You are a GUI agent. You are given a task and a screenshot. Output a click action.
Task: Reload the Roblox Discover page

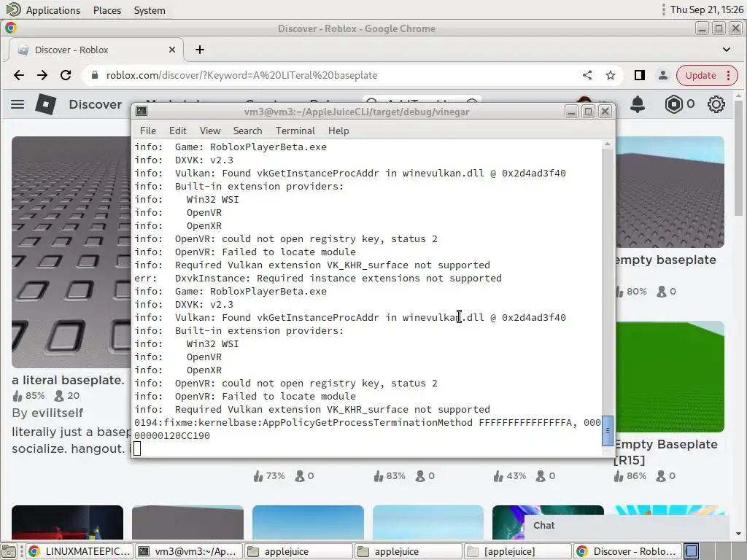tap(66, 75)
